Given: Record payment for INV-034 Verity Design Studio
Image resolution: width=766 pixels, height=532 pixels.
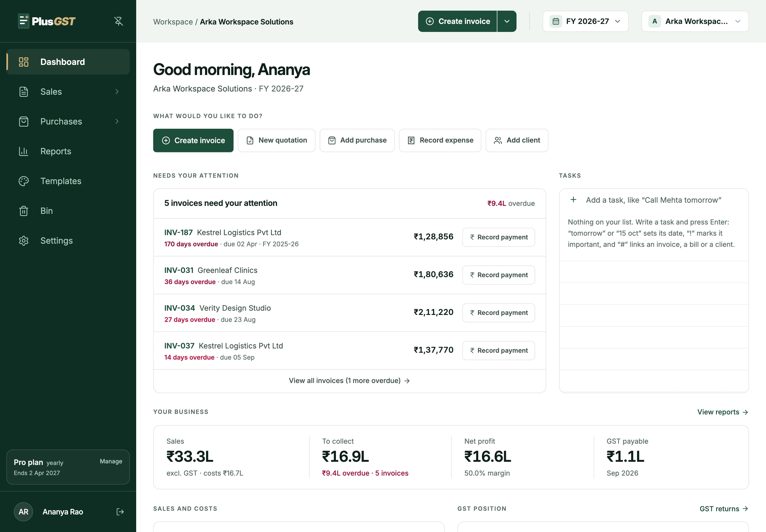Looking at the screenshot, I should coord(498,313).
